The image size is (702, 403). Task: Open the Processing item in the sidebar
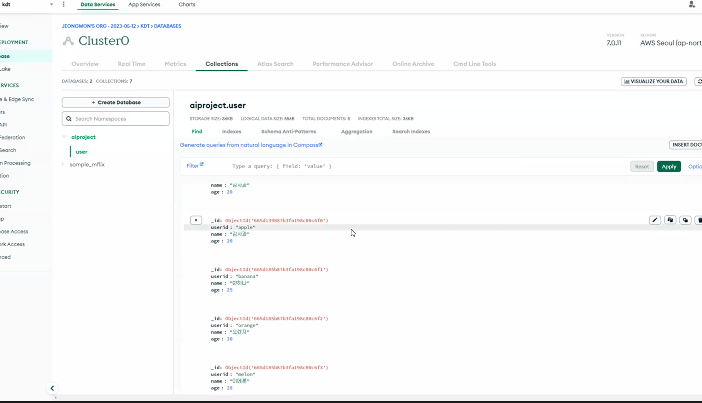(x=15, y=163)
